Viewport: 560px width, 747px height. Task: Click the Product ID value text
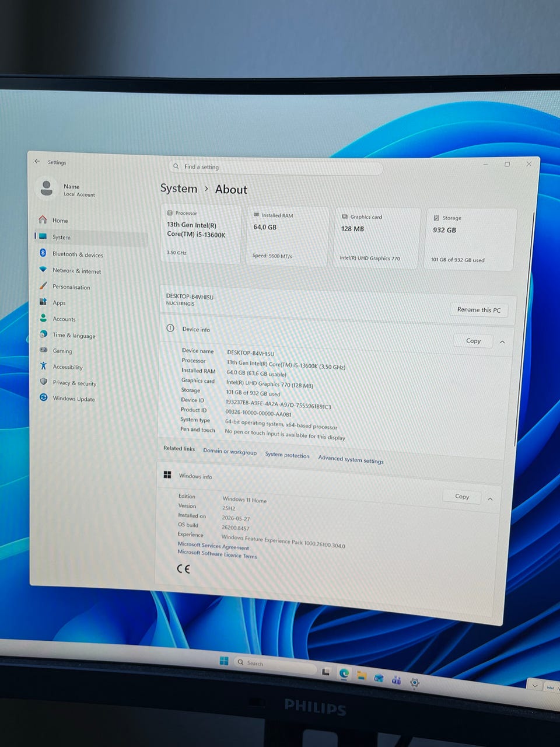pyautogui.click(x=258, y=413)
